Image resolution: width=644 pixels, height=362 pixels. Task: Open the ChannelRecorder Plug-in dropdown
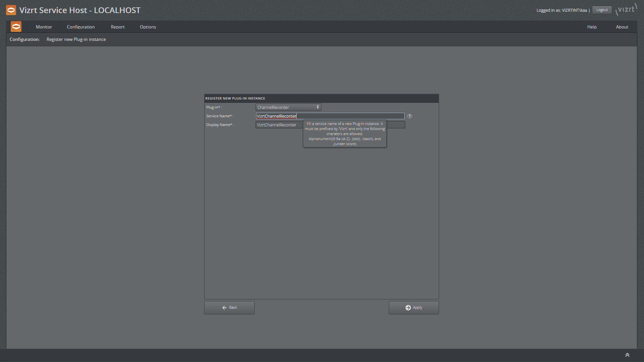pos(288,107)
